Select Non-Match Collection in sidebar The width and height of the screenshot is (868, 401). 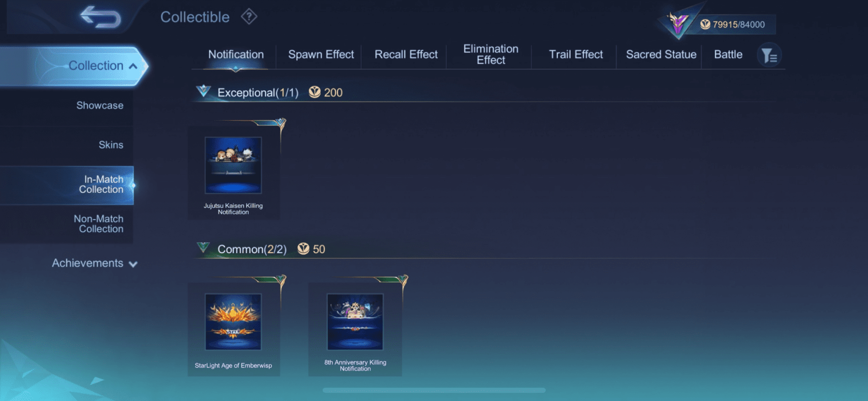pyautogui.click(x=99, y=224)
